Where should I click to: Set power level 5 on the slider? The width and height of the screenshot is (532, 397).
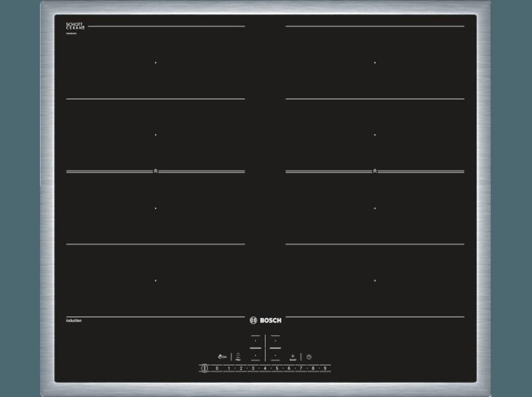[x=277, y=368]
